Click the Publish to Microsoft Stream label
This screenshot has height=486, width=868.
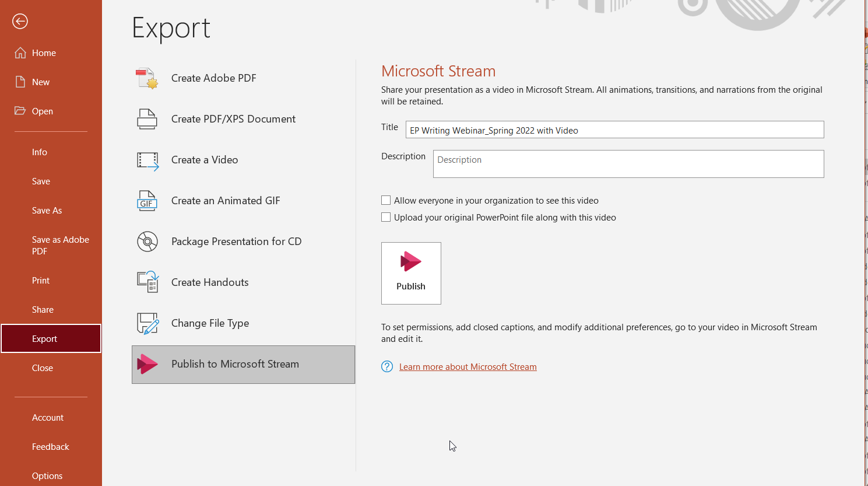click(235, 364)
